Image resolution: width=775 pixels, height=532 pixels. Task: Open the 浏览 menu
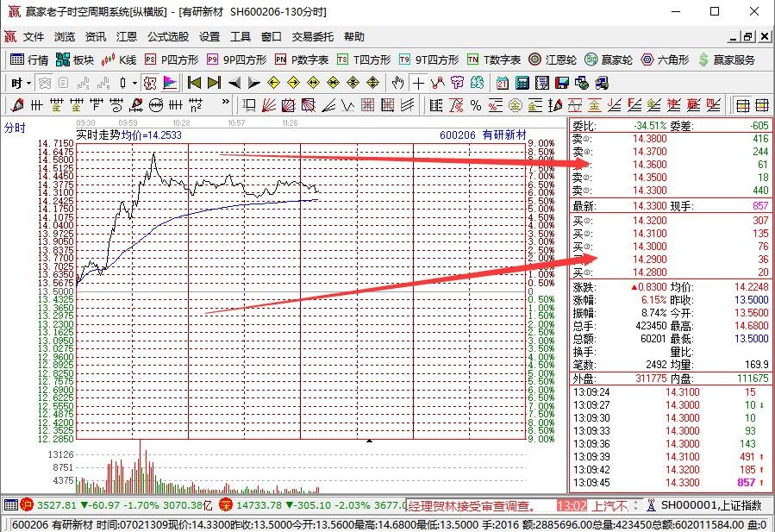pyautogui.click(x=65, y=36)
